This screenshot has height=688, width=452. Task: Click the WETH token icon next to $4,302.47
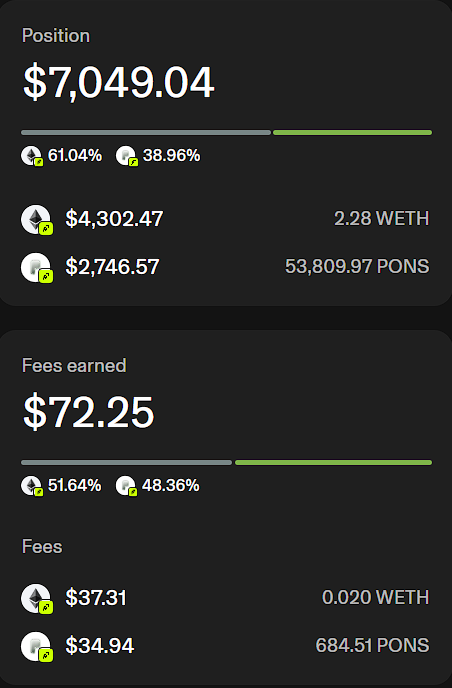[x=37, y=220]
